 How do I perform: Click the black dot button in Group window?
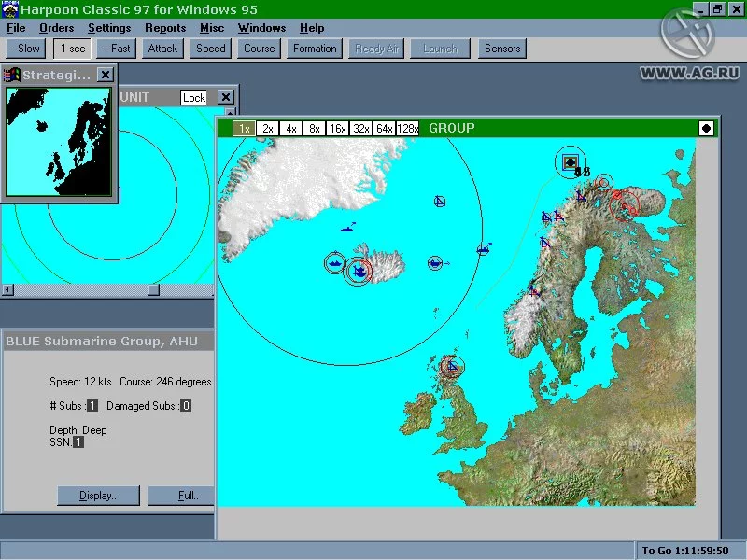coord(706,128)
